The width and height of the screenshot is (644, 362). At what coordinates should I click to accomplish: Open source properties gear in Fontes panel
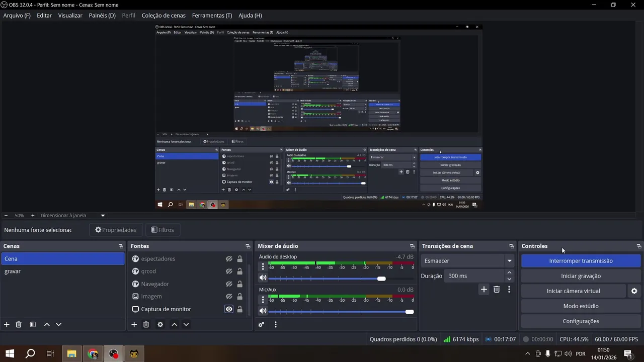point(160,324)
